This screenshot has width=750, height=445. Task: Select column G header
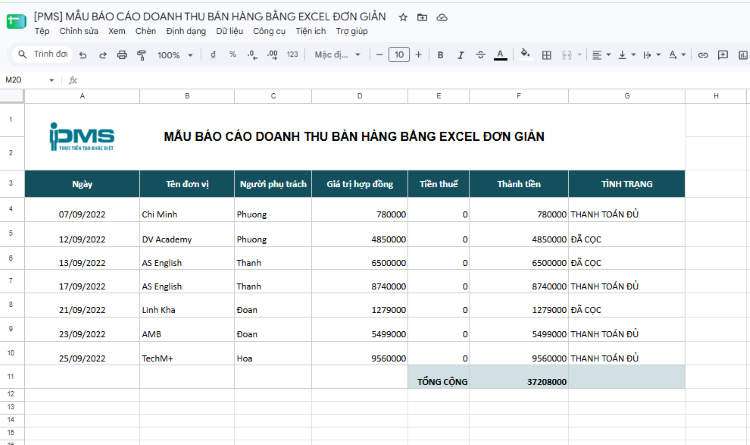(627, 96)
